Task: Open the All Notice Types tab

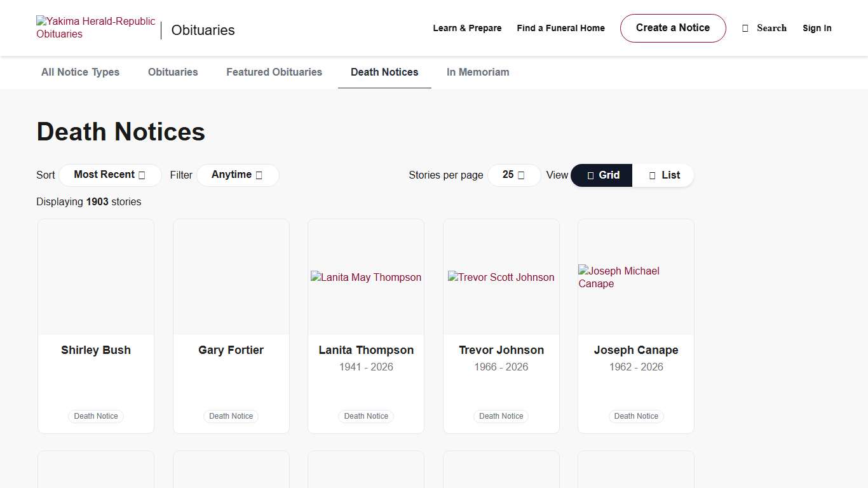Action: pyautogui.click(x=80, y=72)
